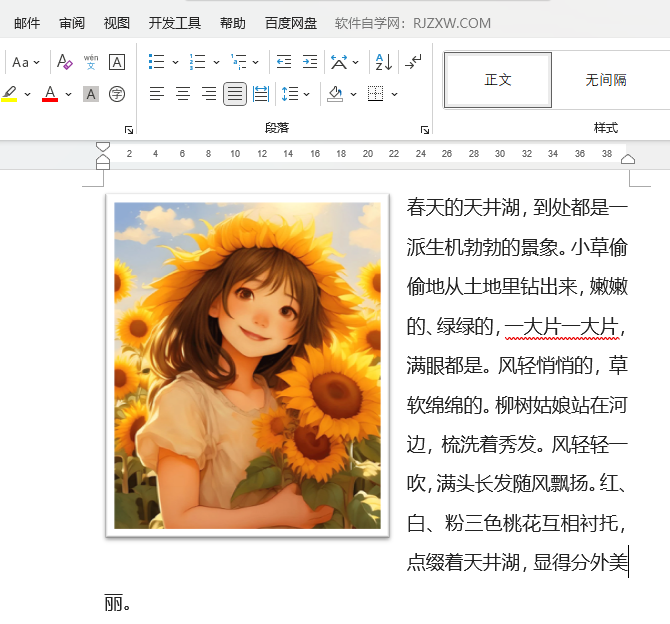The image size is (670, 624).
Task: Click the text 派生机勃勃的景象
Action: 482,247
